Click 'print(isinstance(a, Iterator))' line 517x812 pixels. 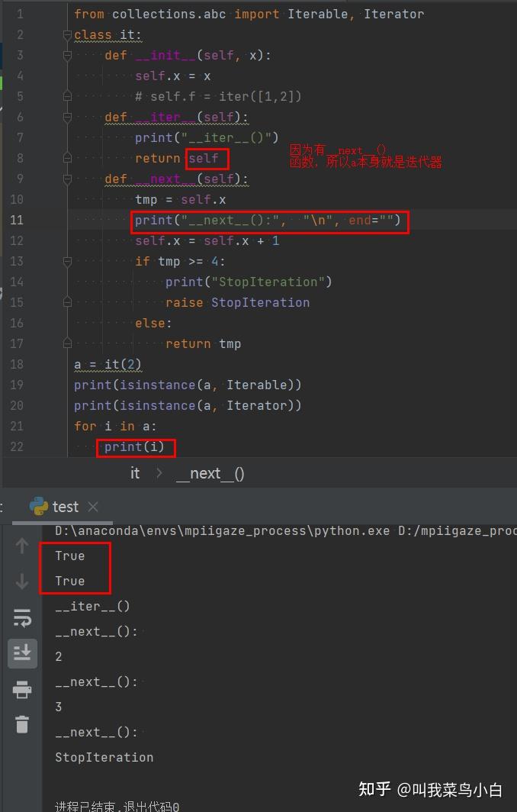pos(188,405)
